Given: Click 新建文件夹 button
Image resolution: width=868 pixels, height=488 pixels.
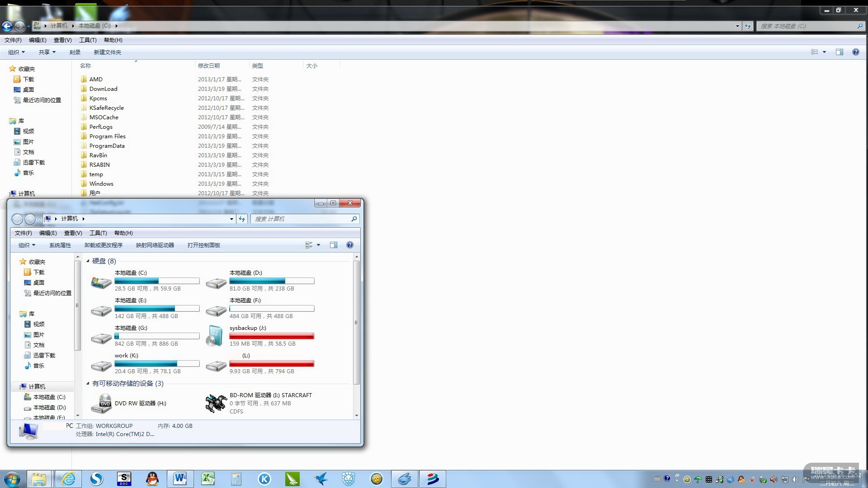Looking at the screenshot, I should 107,52.
